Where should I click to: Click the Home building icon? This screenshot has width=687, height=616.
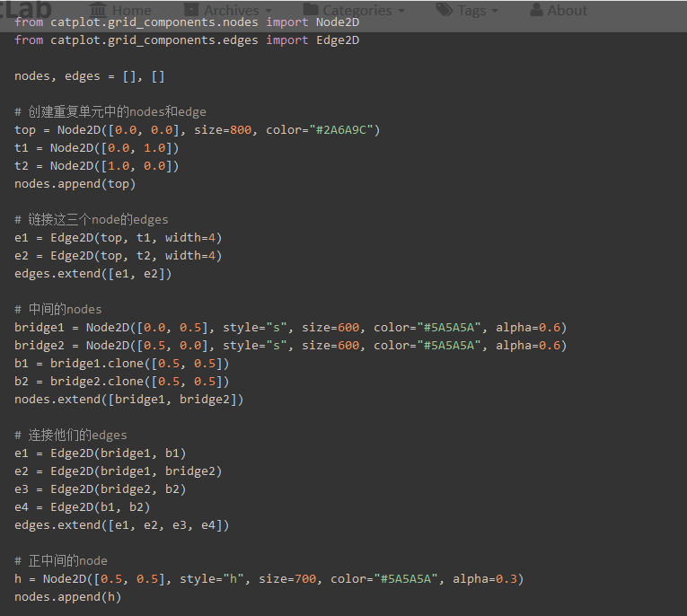pos(98,10)
